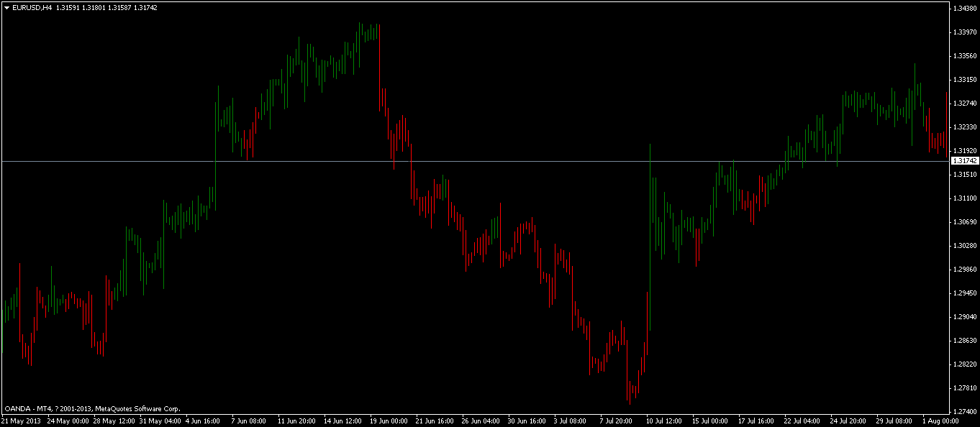Open the chart menu triangle beside EURUSD,H4

coord(7,8)
